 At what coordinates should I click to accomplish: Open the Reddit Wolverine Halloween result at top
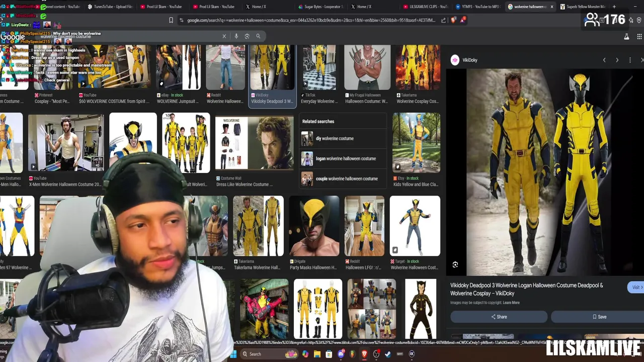pos(225,74)
